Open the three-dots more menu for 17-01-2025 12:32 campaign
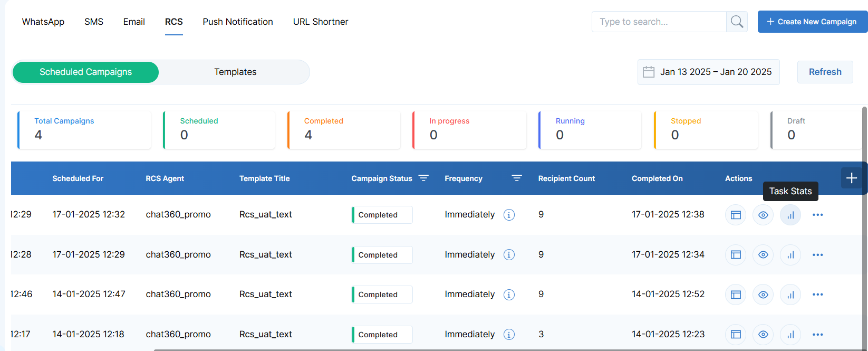 [818, 215]
